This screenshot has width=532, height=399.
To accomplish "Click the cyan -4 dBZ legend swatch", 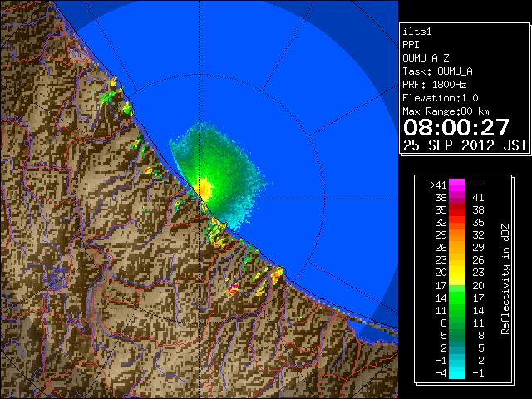I will (457, 373).
